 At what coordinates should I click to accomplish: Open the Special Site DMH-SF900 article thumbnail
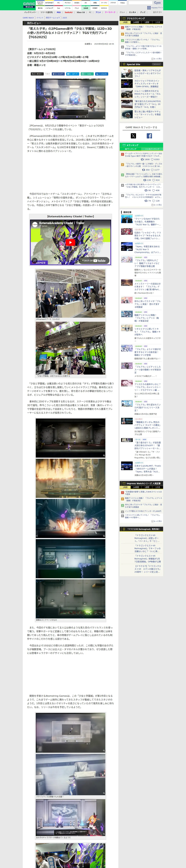click(x=127, y=84)
